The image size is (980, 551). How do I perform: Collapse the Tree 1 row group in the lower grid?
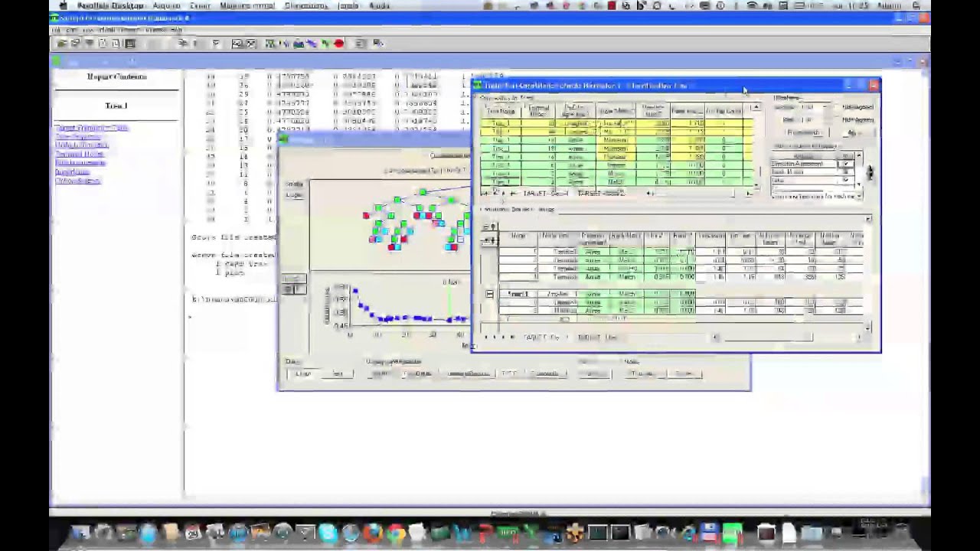pyautogui.click(x=490, y=294)
